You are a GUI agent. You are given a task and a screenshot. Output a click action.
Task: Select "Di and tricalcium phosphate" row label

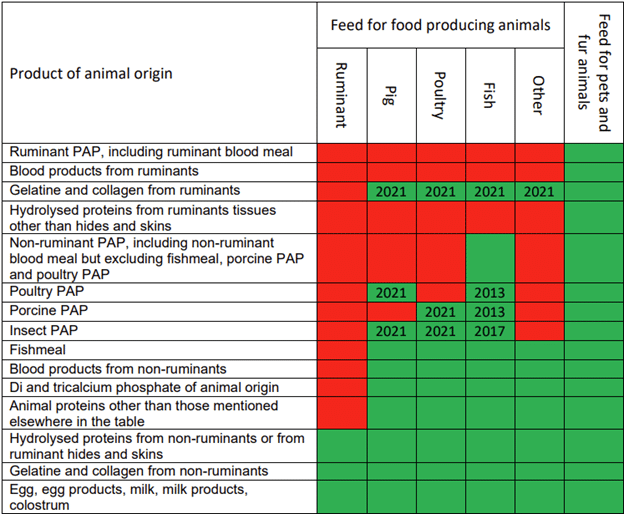click(136, 387)
